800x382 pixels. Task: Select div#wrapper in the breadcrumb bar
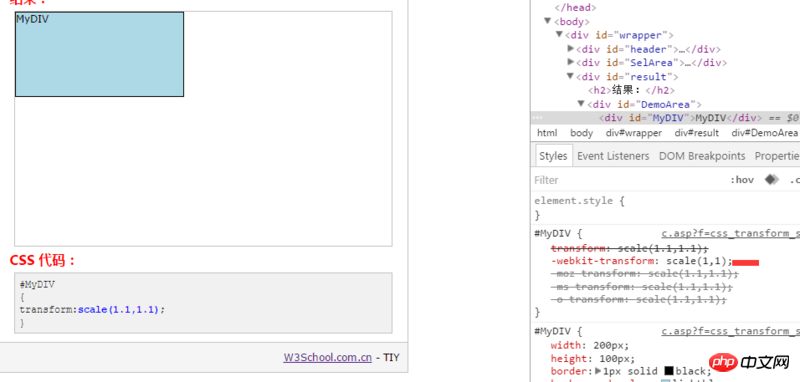point(634,133)
